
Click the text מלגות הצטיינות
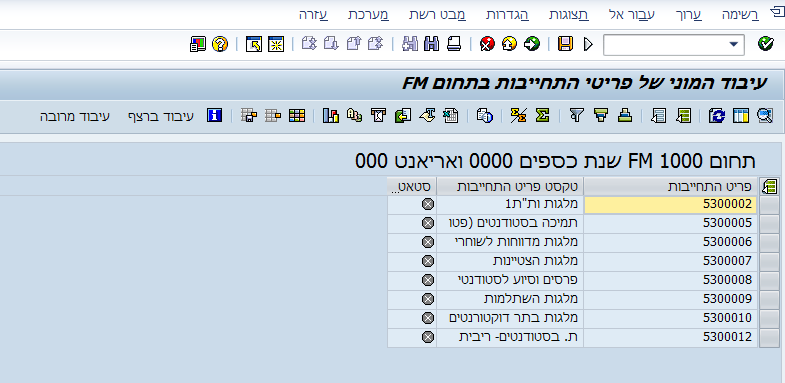535,261
